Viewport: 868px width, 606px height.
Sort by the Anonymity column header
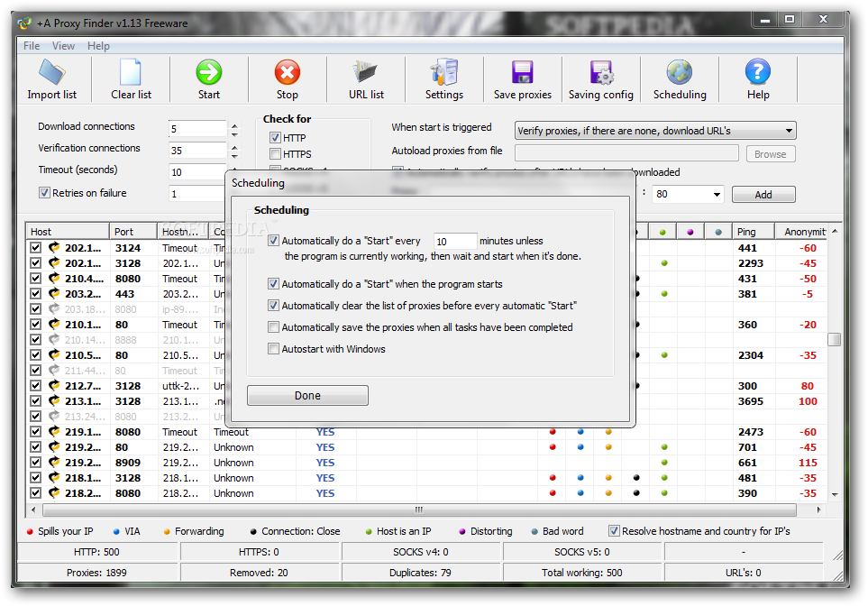(801, 232)
